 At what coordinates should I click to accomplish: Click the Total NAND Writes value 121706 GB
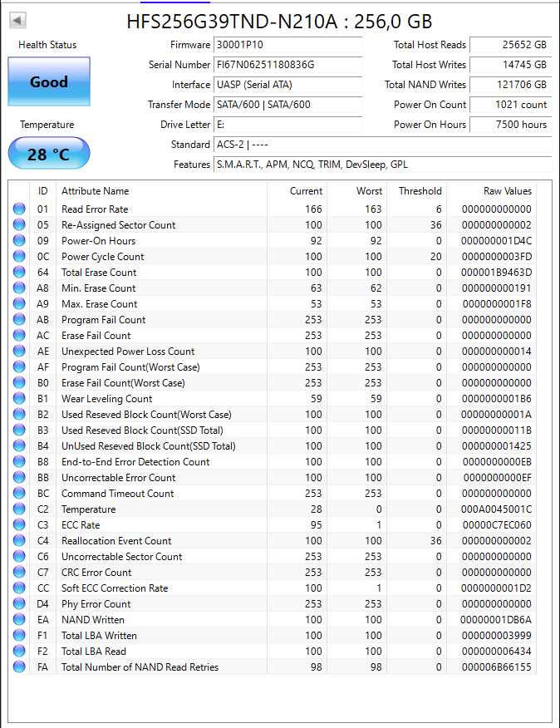click(x=511, y=85)
